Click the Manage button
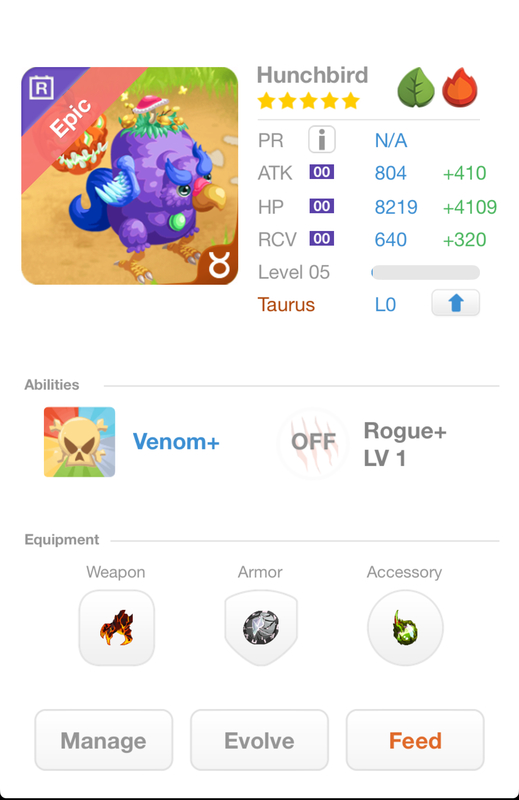519x800 pixels. [x=104, y=740]
